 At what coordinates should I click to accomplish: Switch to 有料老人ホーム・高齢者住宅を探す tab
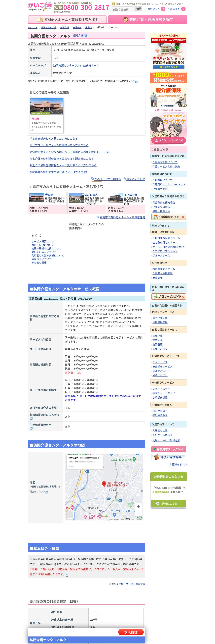pos(67,20)
